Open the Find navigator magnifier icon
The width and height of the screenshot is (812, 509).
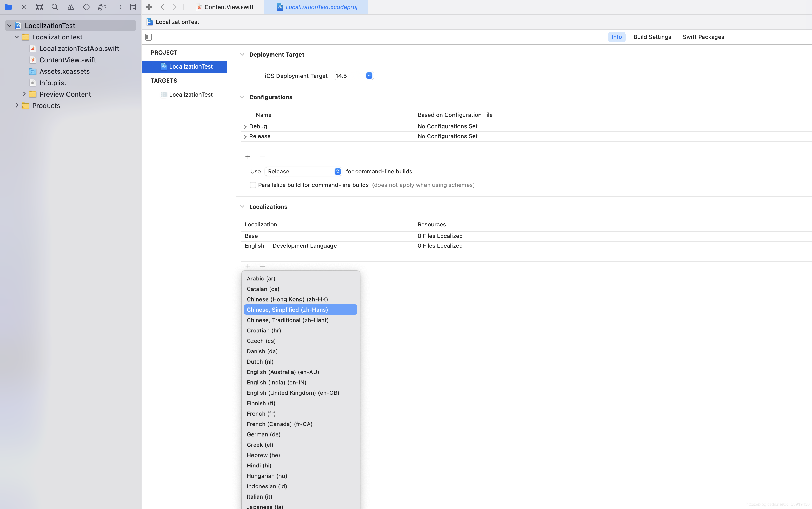tap(55, 7)
